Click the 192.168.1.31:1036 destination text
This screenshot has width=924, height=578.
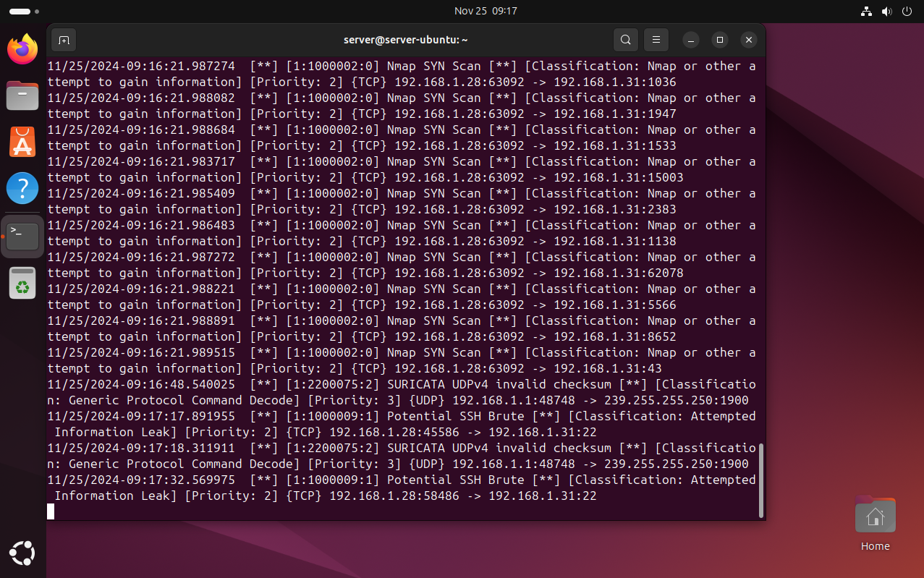(615, 82)
